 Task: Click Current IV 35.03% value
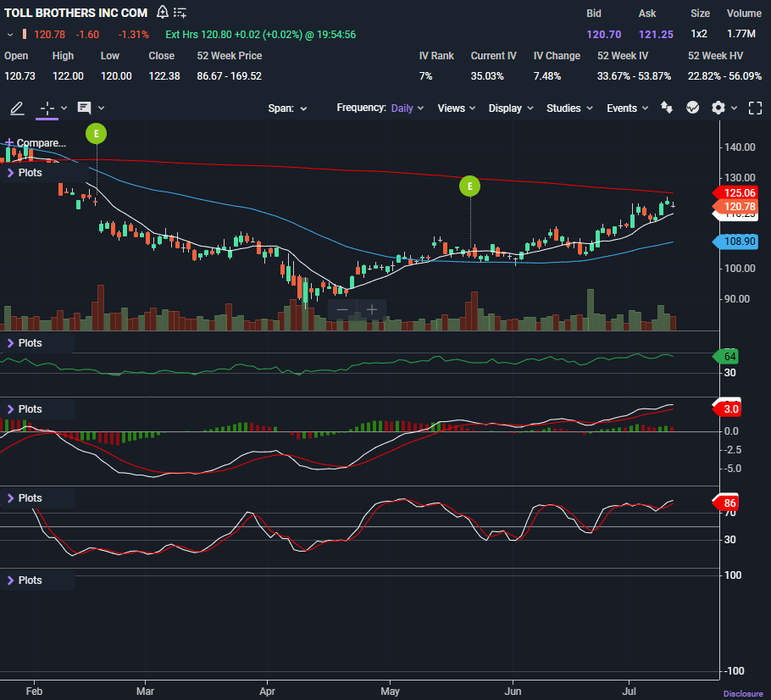(487, 76)
